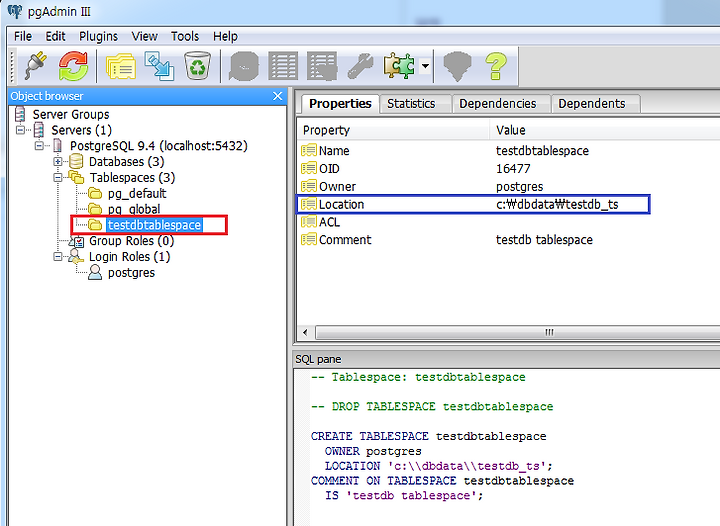Click the value testdb tablespace
720x526 pixels.
(x=544, y=240)
